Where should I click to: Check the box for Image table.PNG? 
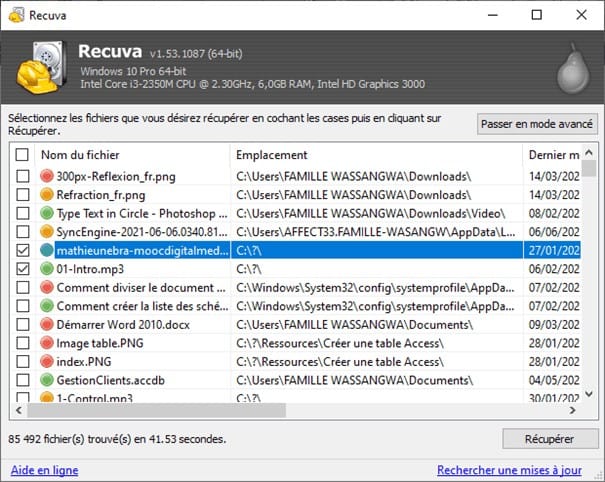pyautogui.click(x=23, y=343)
